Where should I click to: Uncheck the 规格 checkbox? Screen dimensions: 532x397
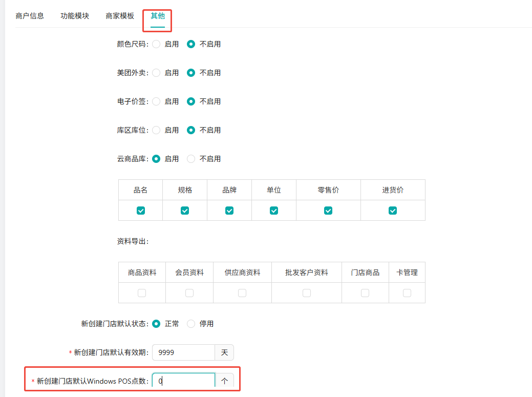click(x=185, y=211)
